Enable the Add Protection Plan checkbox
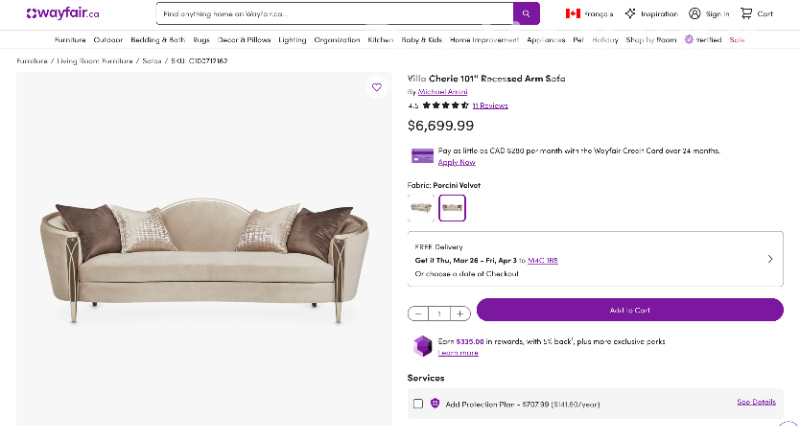Viewport: 800px width, 426px height. [418, 404]
